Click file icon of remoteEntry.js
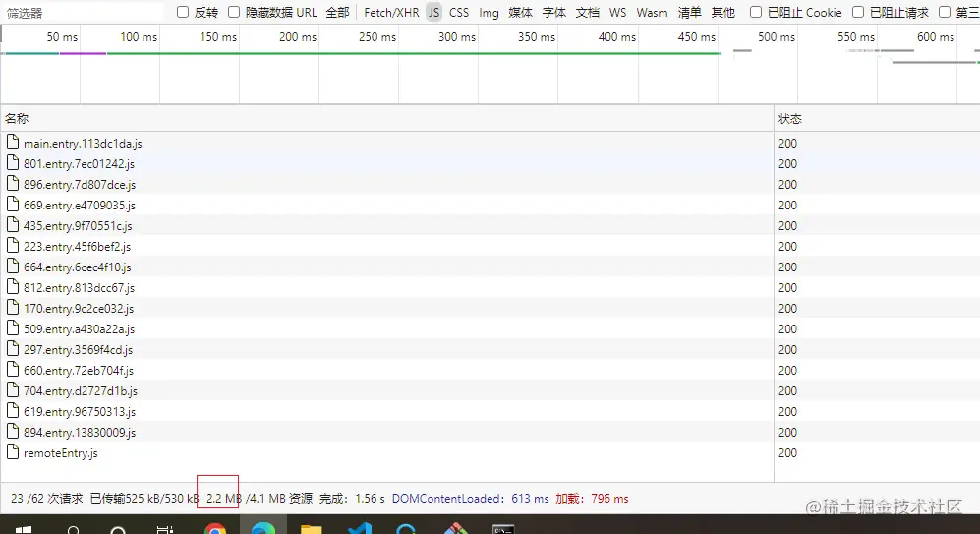 click(x=13, y=452)
